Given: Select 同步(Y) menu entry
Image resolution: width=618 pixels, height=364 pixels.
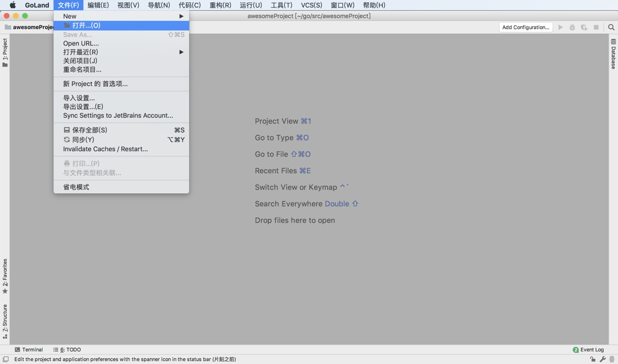Looking at the screenshot, I should coord(121,140).
